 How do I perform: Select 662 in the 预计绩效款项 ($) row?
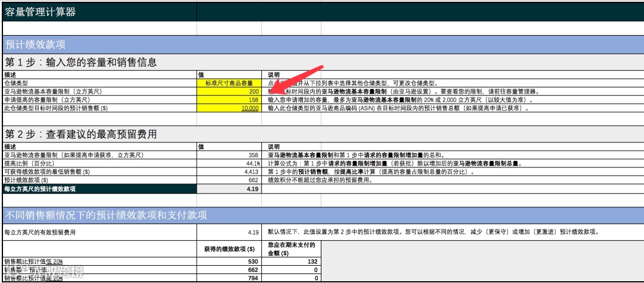point(229,180)
